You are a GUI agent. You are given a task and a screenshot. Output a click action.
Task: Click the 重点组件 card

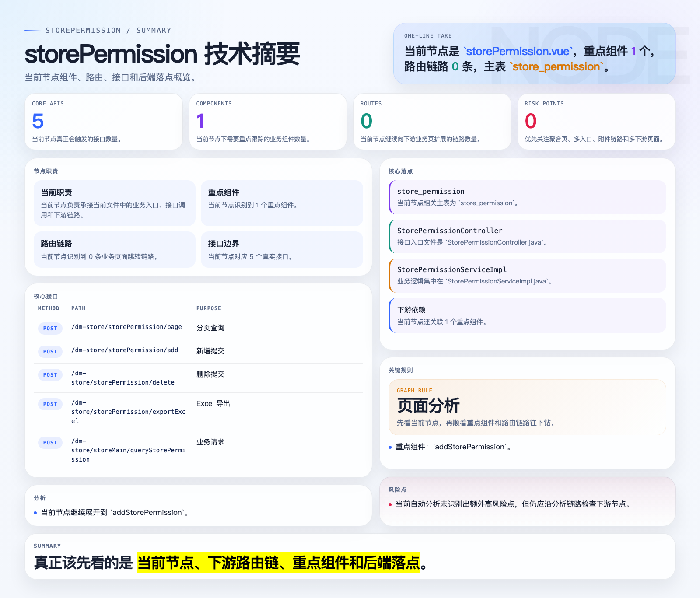(282, 203)
